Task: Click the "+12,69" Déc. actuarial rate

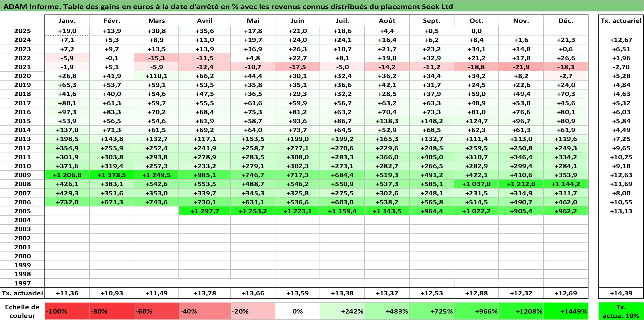Action: click(566, 293)
